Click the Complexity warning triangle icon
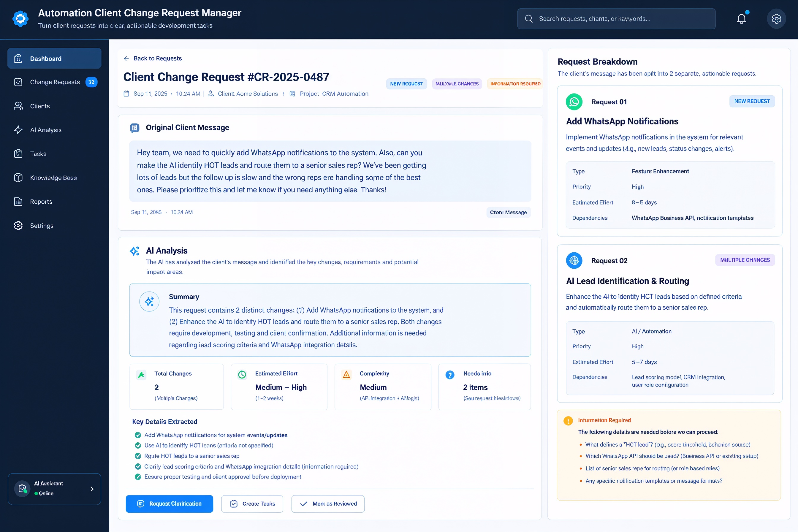798x532 pixels. pyautogui.click(x=346, y=375)
